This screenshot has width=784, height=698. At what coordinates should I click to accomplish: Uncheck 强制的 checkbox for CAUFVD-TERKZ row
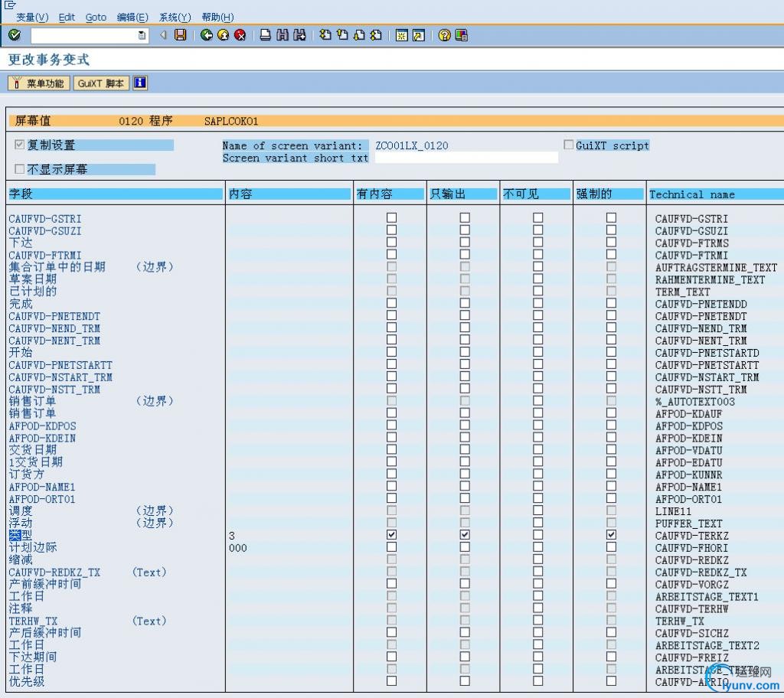[x=611, y=534]
